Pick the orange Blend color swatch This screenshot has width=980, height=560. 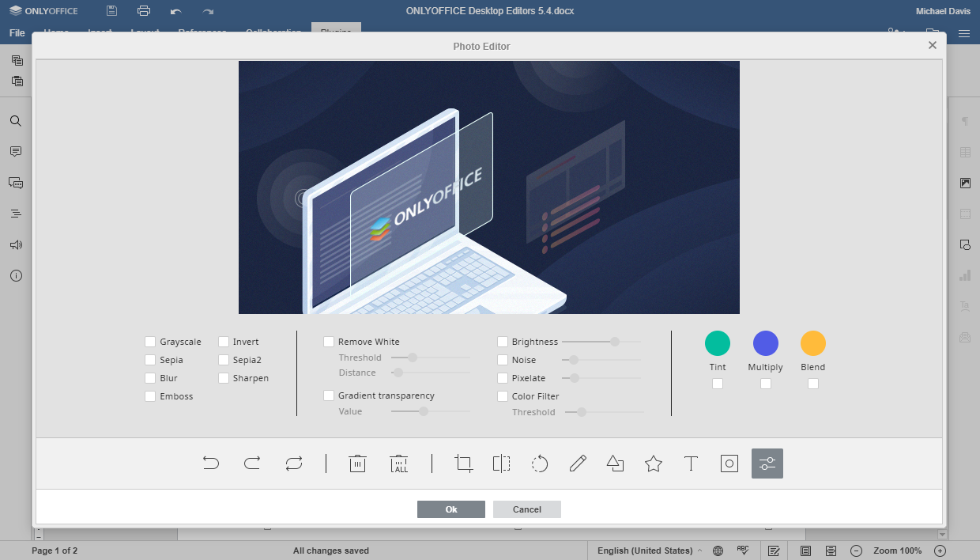pos(813,343)
